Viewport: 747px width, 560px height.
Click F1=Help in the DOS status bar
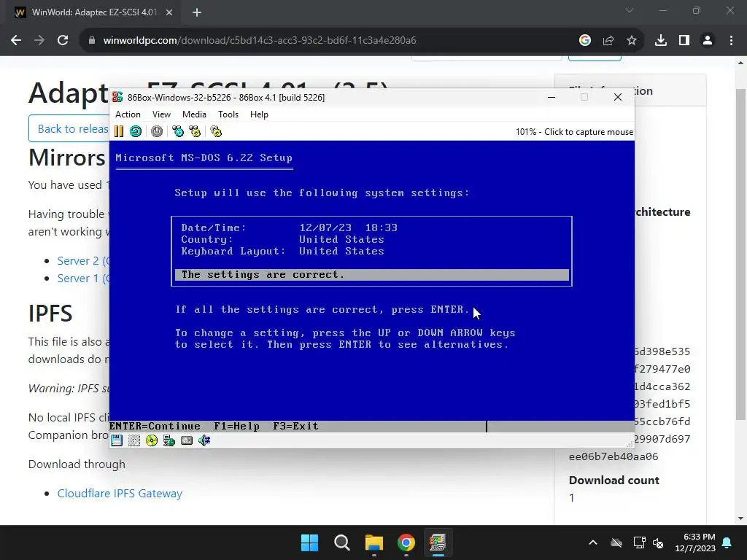point(237,426)
